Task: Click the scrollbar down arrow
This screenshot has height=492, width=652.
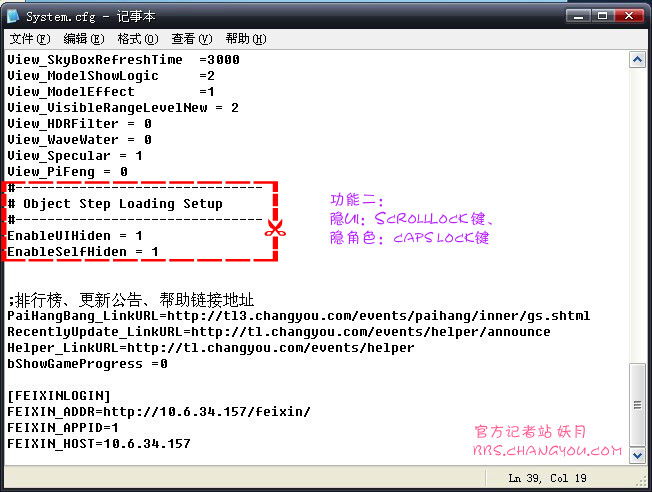Action: (x=638, y=457)
